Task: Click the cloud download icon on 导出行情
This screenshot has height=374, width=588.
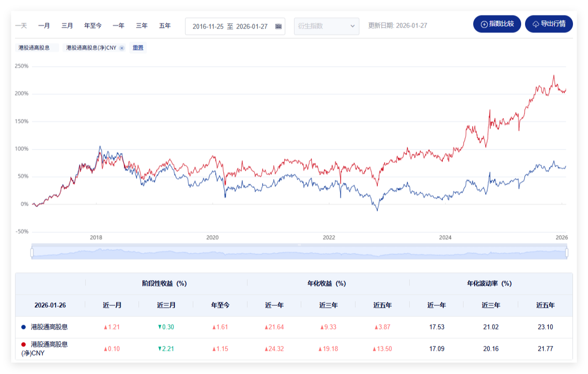Action: (536, 24)
